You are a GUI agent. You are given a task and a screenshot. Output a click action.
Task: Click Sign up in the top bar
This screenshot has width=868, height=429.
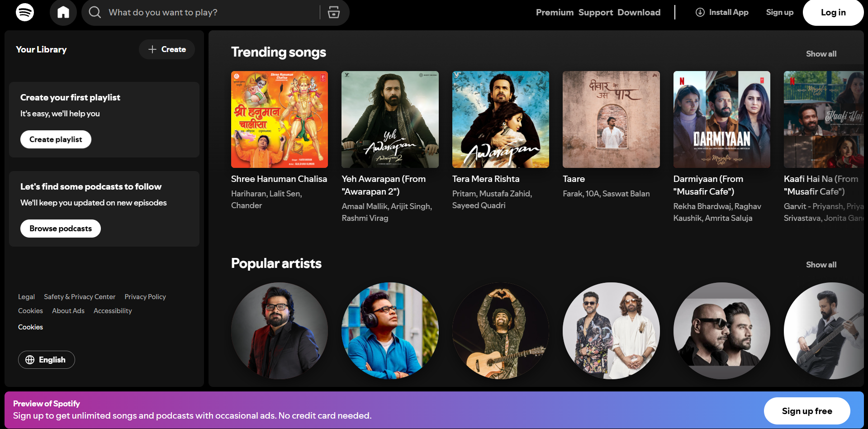click(779, 12)
